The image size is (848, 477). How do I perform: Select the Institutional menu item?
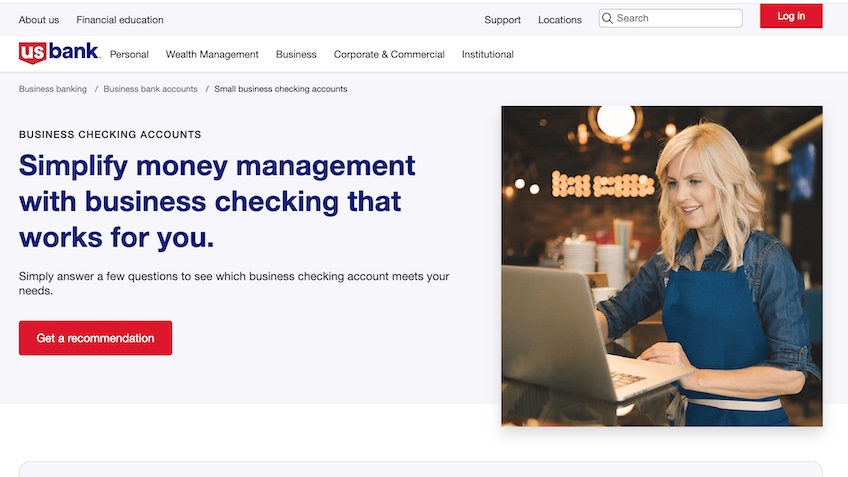point(488,55)
